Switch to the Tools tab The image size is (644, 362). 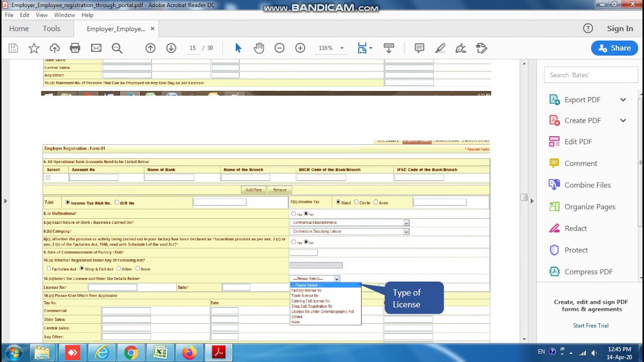51,29
